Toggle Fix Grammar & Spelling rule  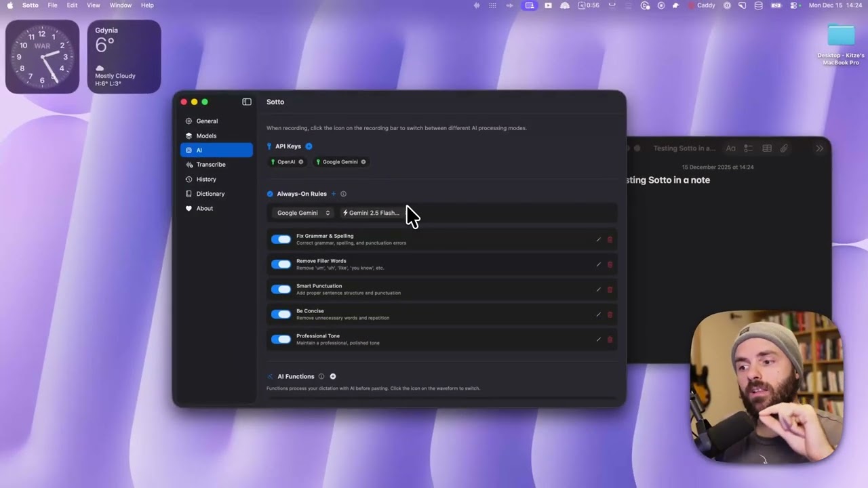pyautogui.click(x=281, y=239)
